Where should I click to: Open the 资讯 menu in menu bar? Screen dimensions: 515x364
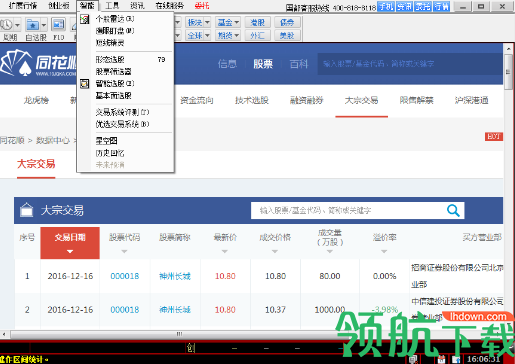click(137, 6)
